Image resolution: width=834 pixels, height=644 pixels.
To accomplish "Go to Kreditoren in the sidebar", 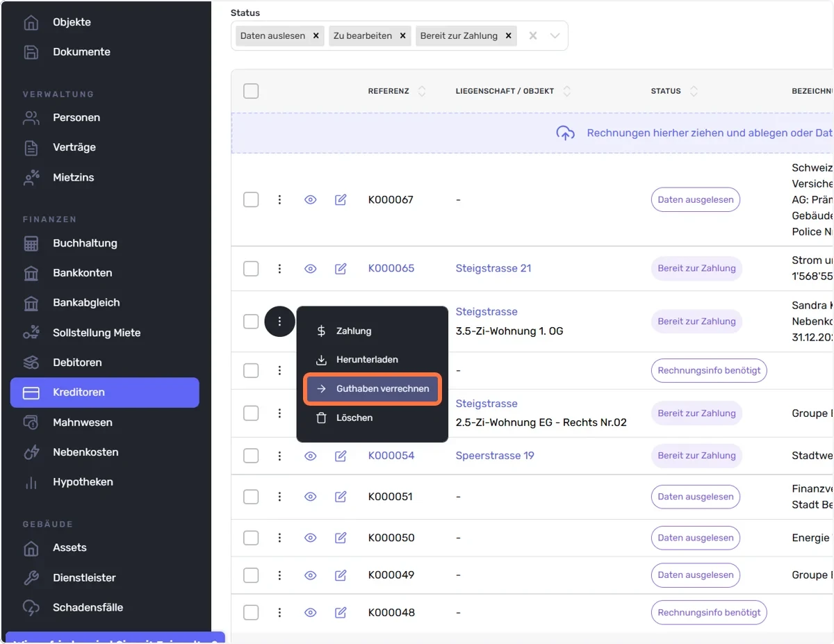I will tap(105, 393).
